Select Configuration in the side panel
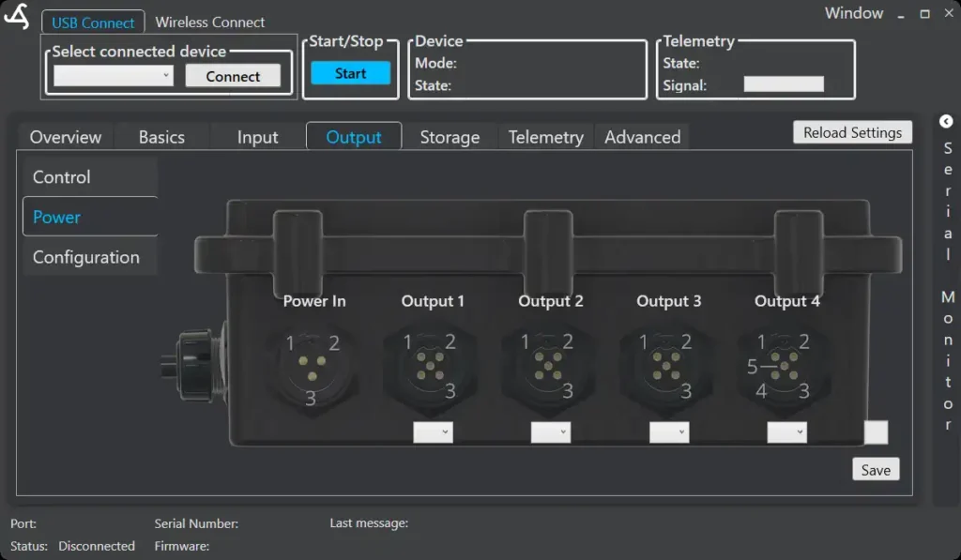Viewport: 961px width, 560px height. click(x=86, y=256)
